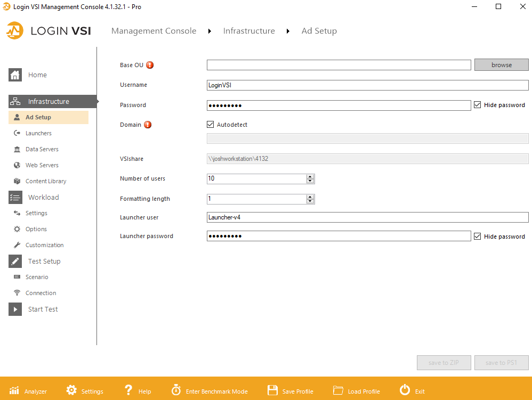Decrease the Number of users value

[310, 181]
